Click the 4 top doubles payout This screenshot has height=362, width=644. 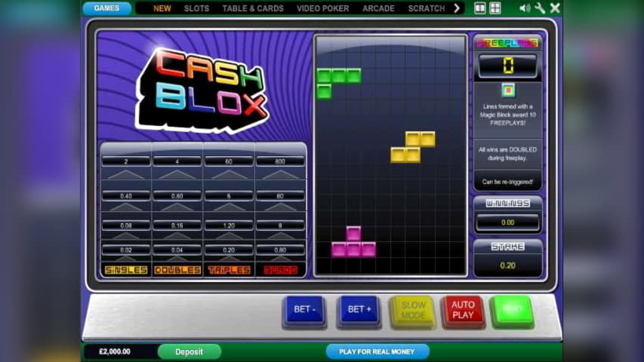177,161
